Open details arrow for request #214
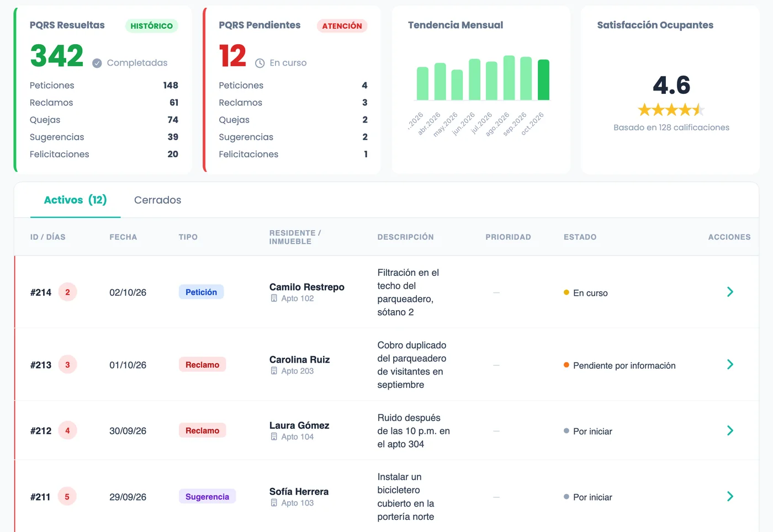 (730, 292)
